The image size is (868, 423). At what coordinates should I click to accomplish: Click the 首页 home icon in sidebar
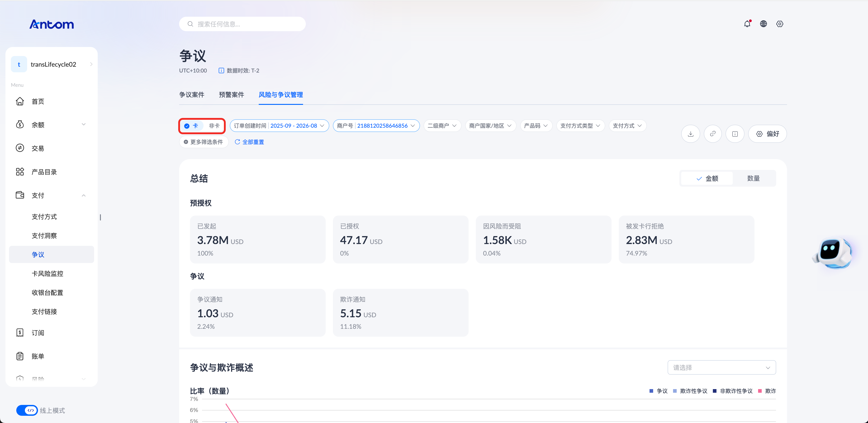(x=20, y=101)
